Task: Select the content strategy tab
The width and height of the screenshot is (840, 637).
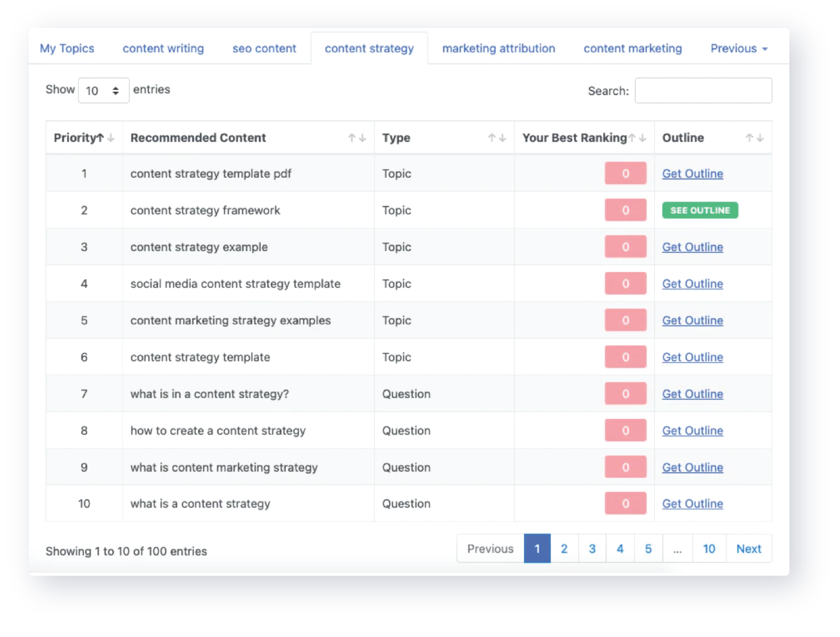Action: pyautogui.click(x=369, y=48)
